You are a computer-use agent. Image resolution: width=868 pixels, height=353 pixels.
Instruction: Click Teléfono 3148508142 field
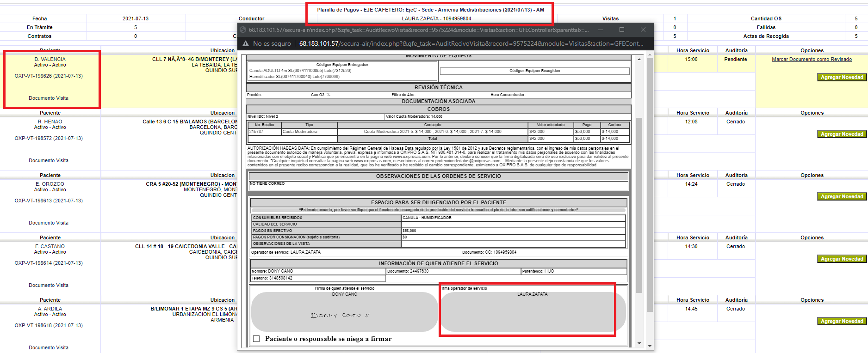(x=318, y=278)
